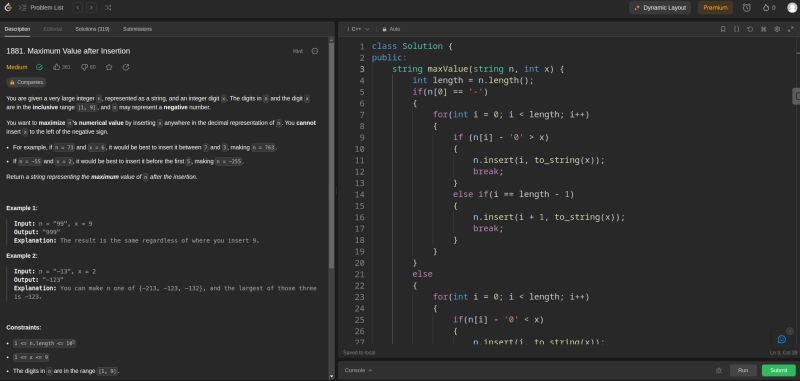Click the feedback smiley icon beside Hint

[x=315, y=51]
